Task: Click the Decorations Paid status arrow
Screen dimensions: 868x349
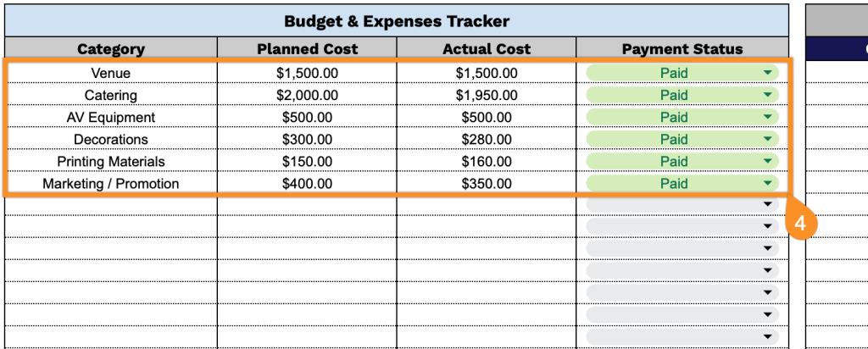Action: pos(768,139)
